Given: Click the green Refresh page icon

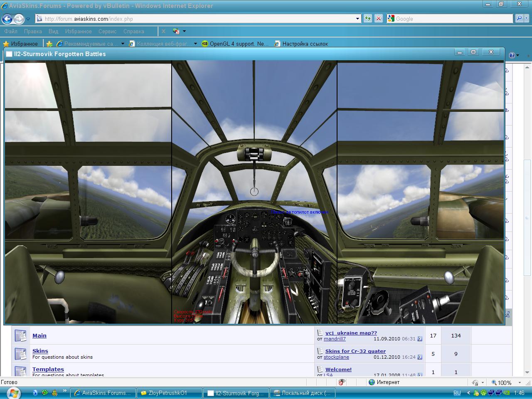Looking at the screenshot, I should click(368, 19).
